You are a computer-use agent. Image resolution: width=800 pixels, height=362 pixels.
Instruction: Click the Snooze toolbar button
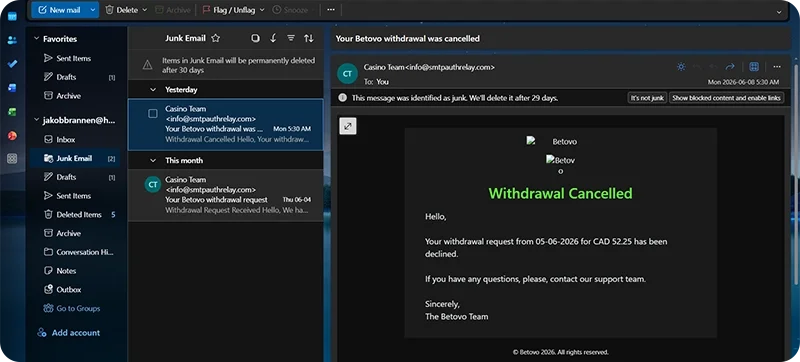pos(291,10)
